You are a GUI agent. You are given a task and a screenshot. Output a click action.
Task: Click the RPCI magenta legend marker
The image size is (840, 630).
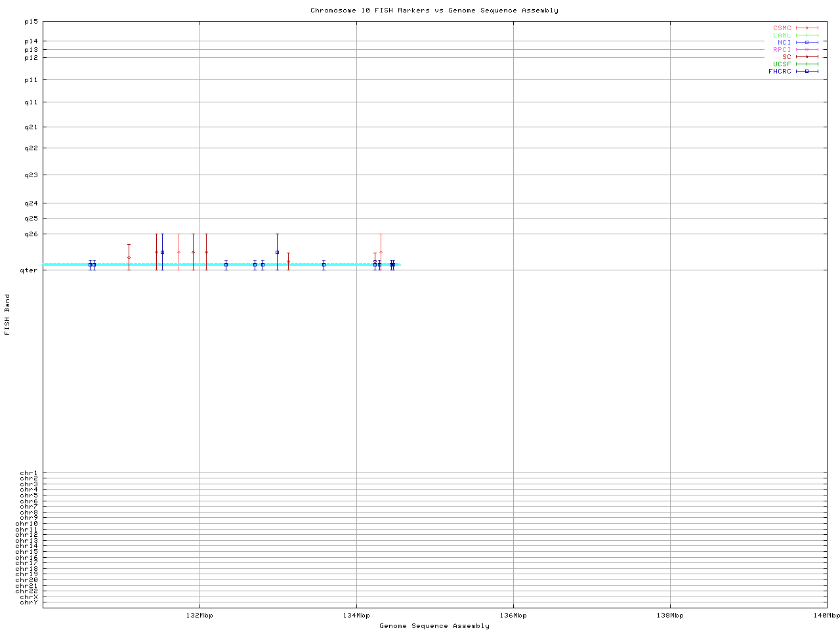807,50
